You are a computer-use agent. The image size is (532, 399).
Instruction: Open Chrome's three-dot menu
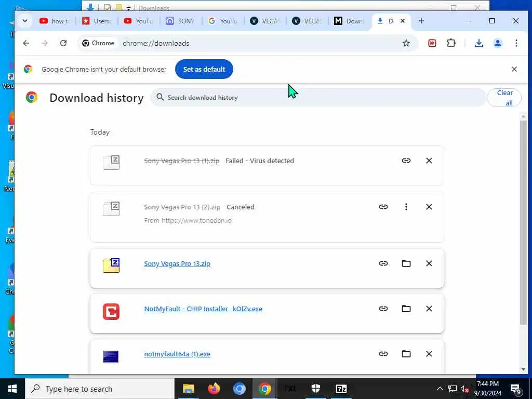tap(516, 43)
